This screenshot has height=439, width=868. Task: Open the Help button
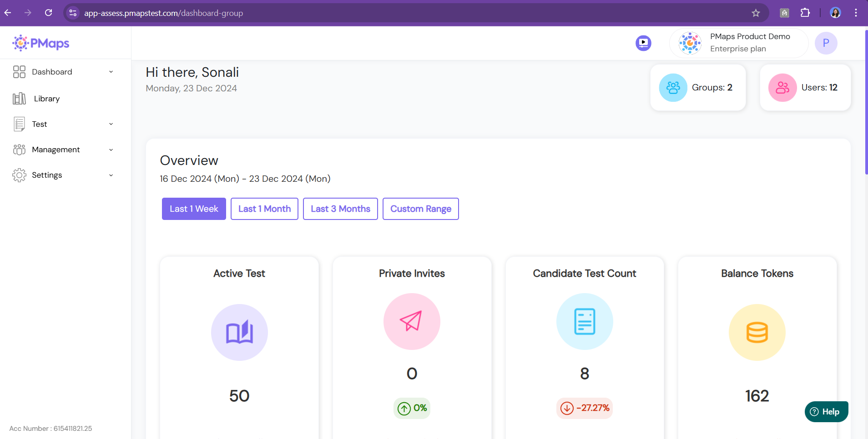[826, 411]
